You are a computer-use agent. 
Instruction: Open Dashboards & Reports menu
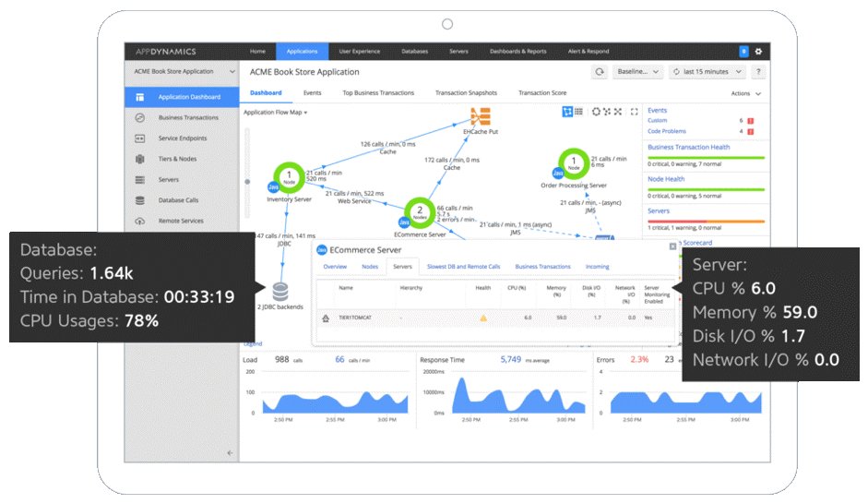pos(518,51)
